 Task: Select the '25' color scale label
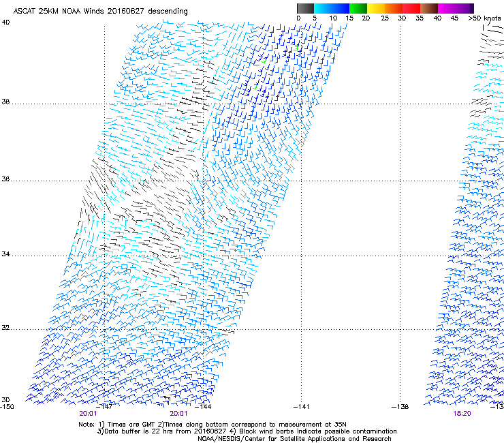[385, 18]
